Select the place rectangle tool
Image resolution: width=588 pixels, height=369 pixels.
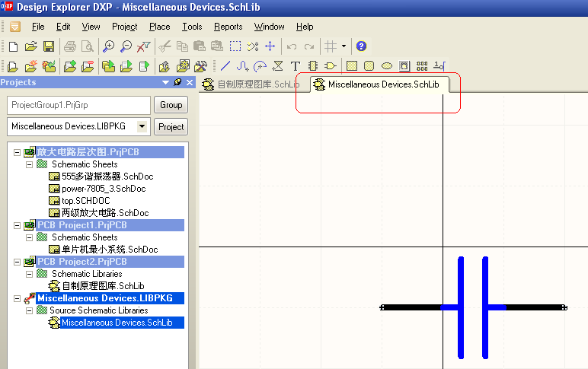352,66
